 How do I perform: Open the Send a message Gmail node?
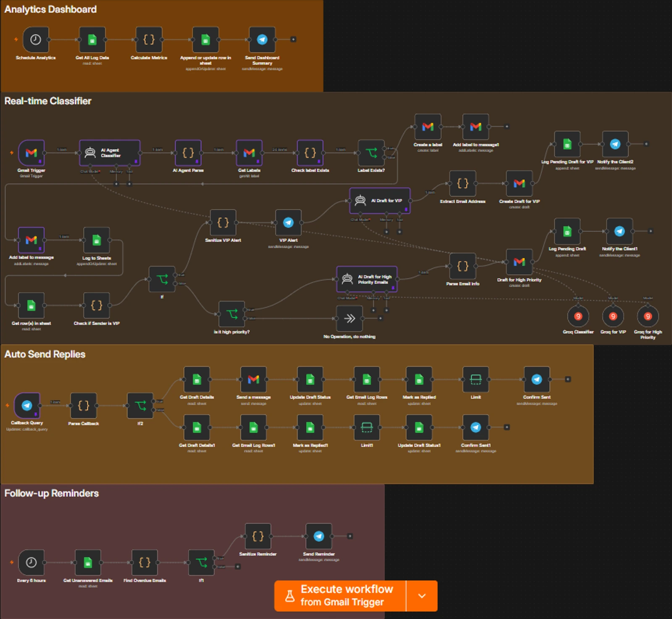(253, 380)
